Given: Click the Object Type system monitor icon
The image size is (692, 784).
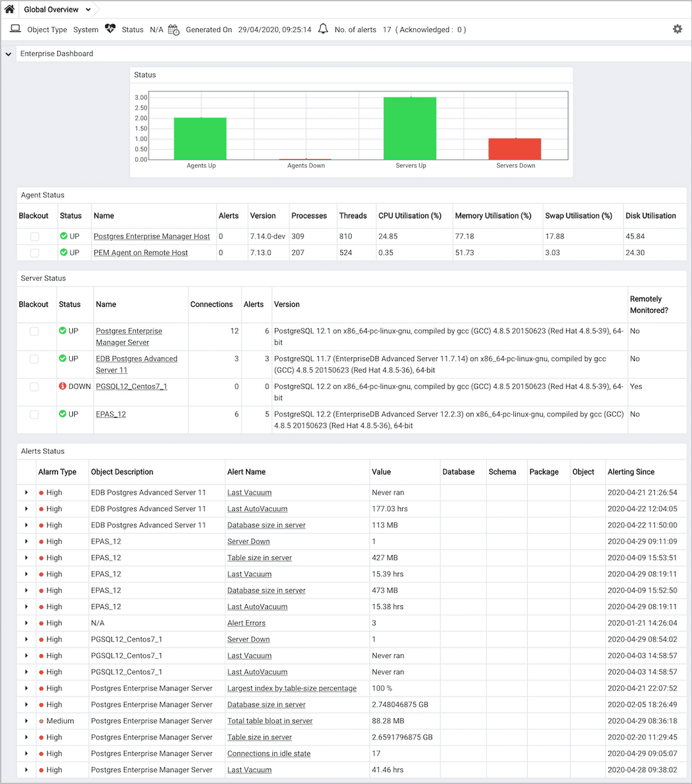Looking at the screenshot, I should (17, 29).
